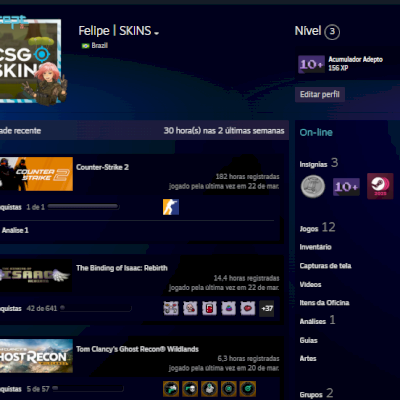Click third Ghost Recon achievement icon
400x400 pixels.
click(x=209, y=389)
